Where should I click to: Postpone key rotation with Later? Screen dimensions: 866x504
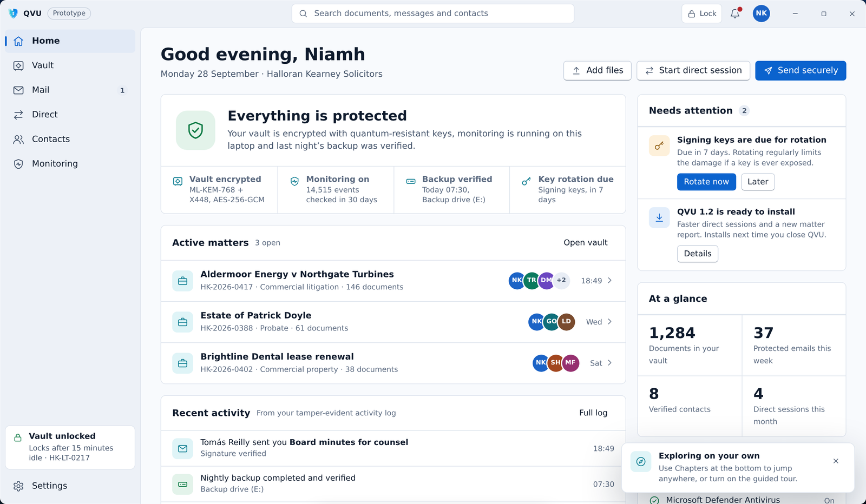(758, 182)
